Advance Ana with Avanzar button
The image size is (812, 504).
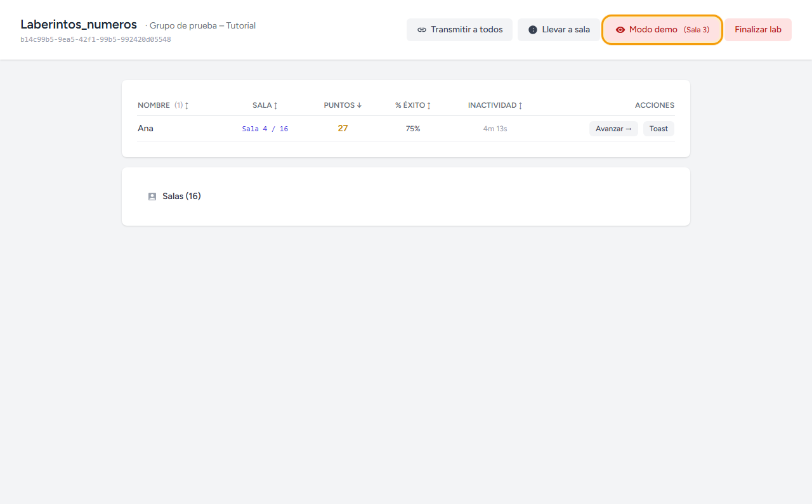(x=613, y=129)
